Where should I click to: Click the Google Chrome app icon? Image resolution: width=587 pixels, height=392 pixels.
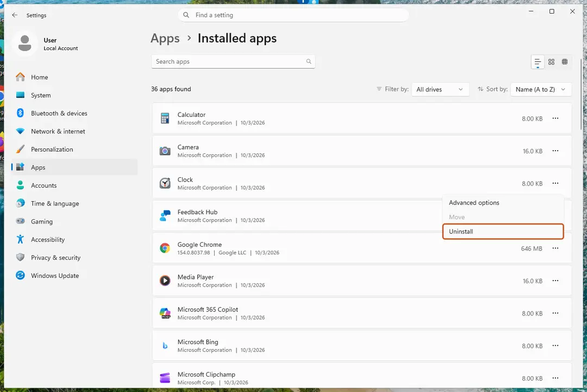tap(165, 248)
